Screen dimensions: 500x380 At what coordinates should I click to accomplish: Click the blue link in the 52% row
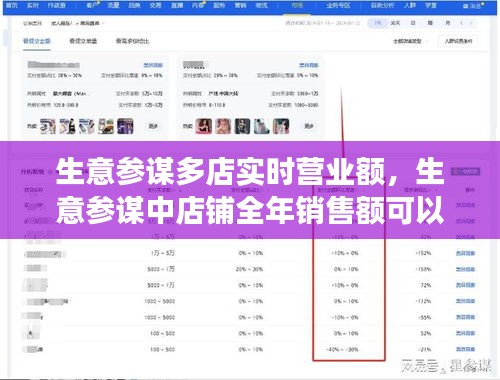click(465, 333)
